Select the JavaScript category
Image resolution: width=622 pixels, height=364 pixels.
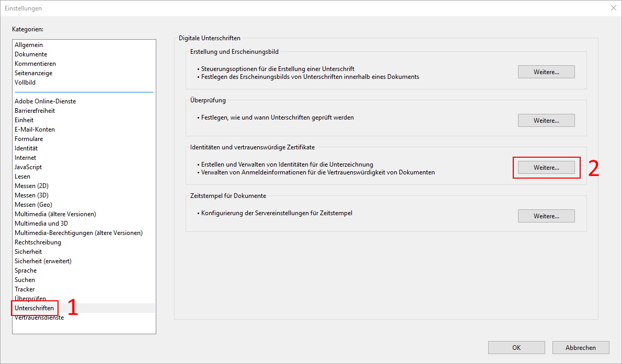[x=28, y=167]
